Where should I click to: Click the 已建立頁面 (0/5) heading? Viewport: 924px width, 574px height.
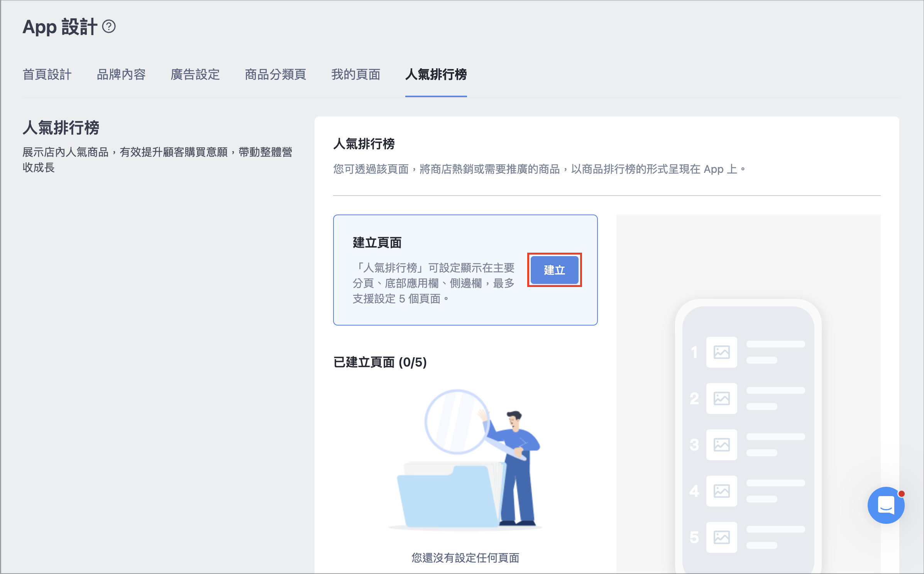click(x=380, y=362)
